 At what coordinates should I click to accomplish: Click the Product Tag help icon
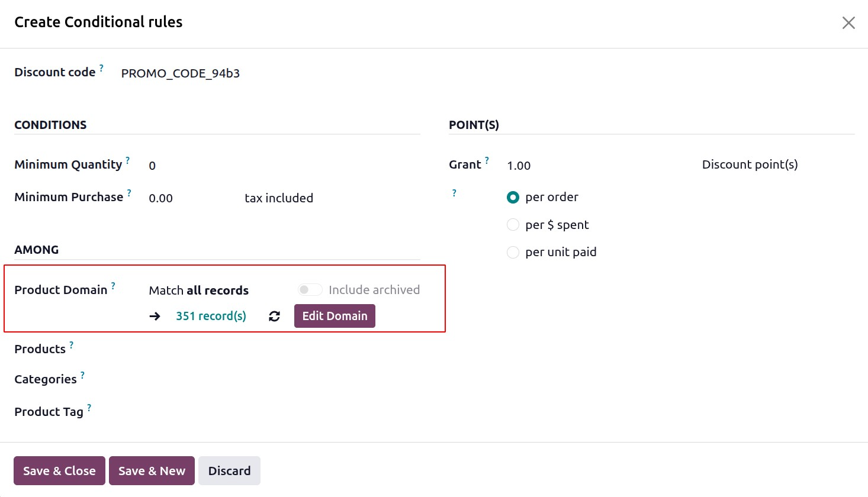pyautogui.click(x=89, y=408)
